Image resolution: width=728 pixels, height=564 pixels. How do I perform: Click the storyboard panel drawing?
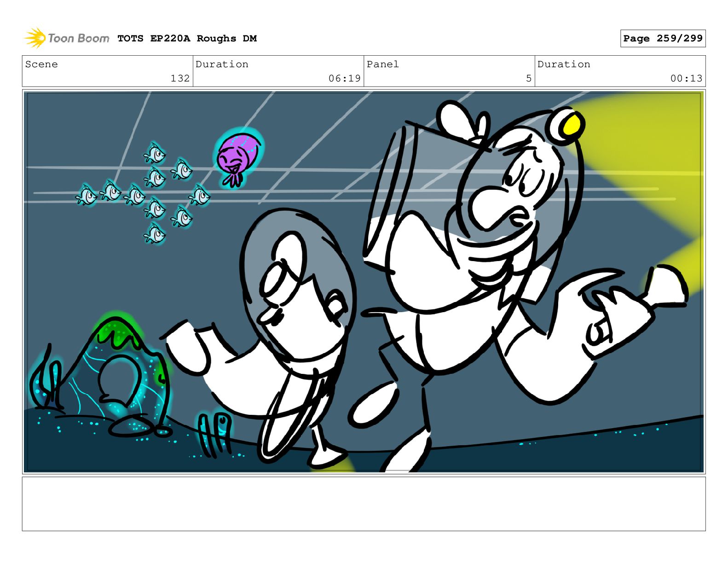pyautogui.click(x=364, y=282)
